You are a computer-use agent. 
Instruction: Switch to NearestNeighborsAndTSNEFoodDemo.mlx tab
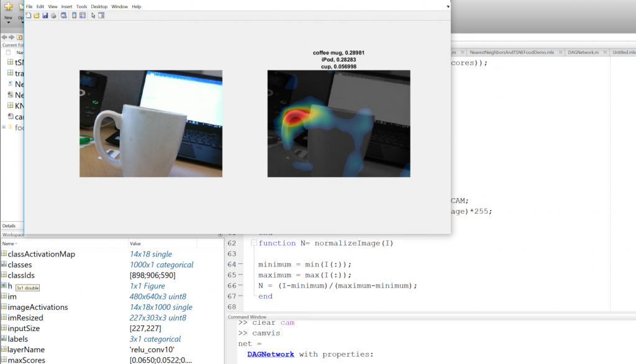(x=512, y=53)
